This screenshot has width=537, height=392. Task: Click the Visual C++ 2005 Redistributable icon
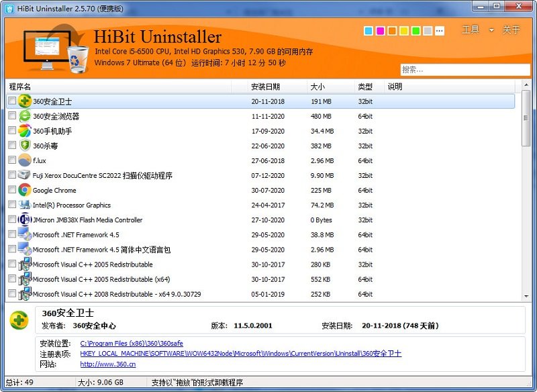tap(25, 264)
